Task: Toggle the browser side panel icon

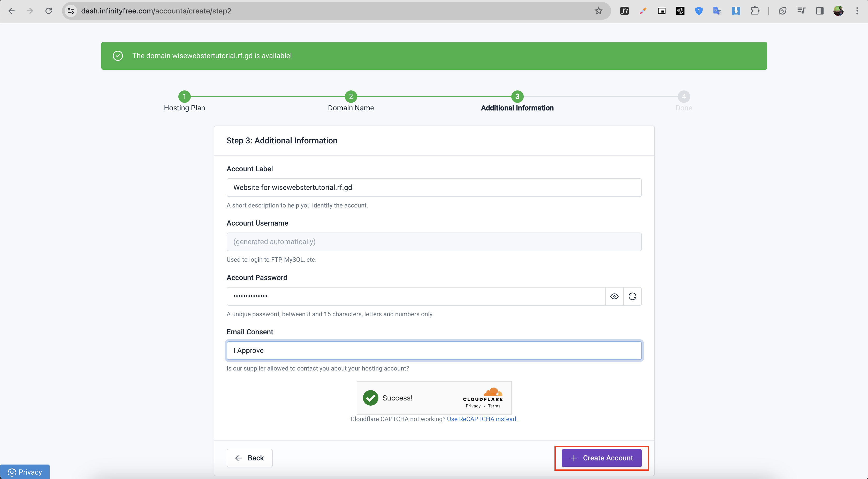Action: (x=819, y=11)
